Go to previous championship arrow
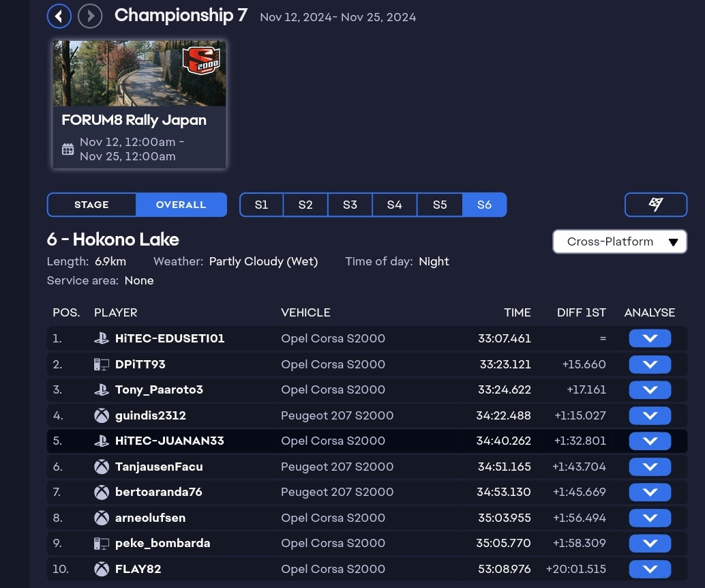Image resolution: width=705 pixels, height=588 pixels. coord(59,16)
